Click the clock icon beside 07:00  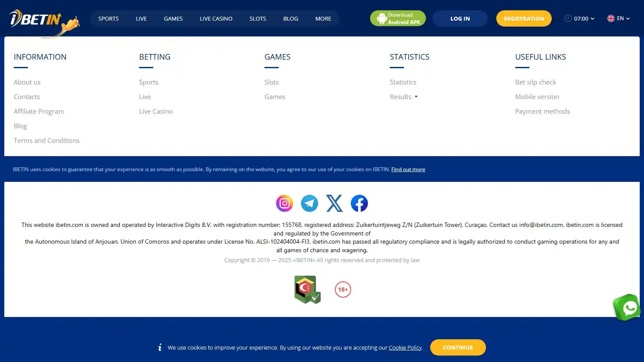[x=568, y=18]
